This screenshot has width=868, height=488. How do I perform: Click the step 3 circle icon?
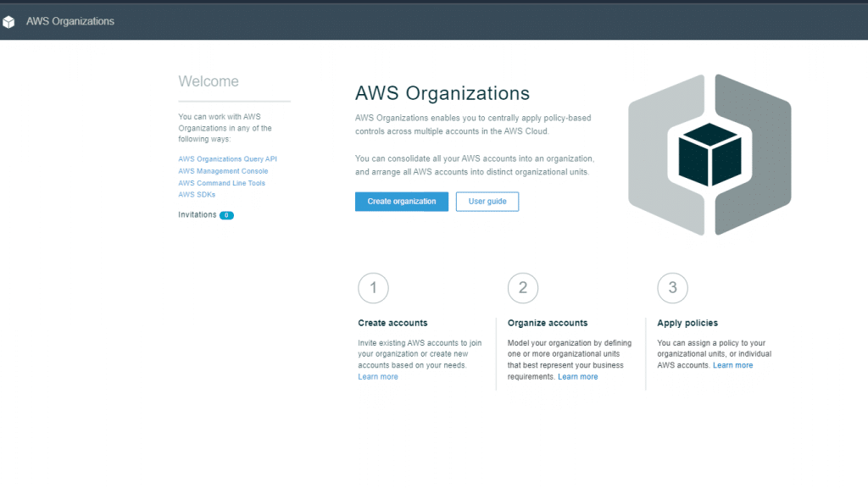(x=672, y=288)
